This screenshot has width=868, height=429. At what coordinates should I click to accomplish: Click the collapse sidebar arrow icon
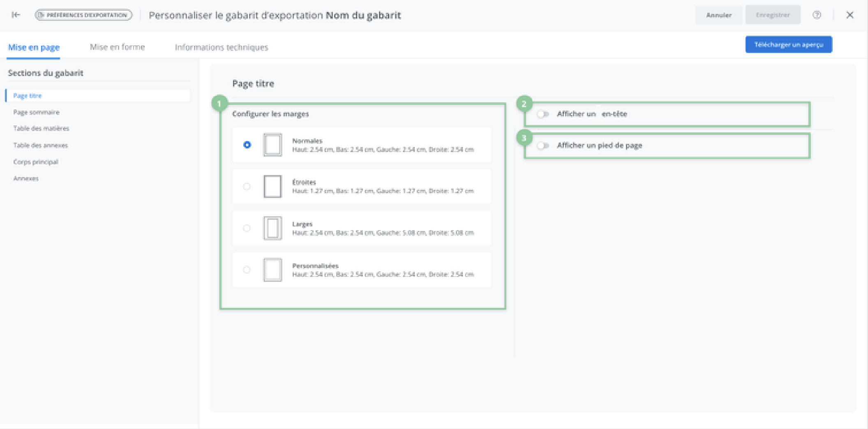point(16,15)
